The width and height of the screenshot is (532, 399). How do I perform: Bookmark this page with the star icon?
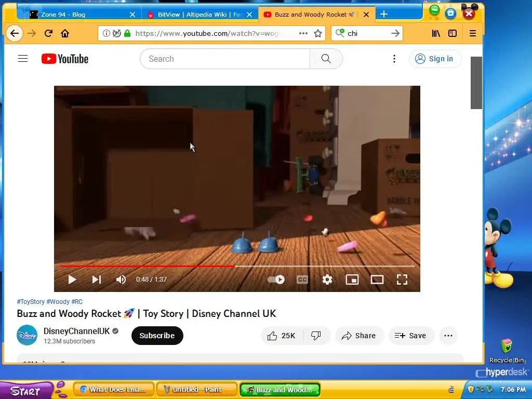pyautogui.click(x=318, y=33)
